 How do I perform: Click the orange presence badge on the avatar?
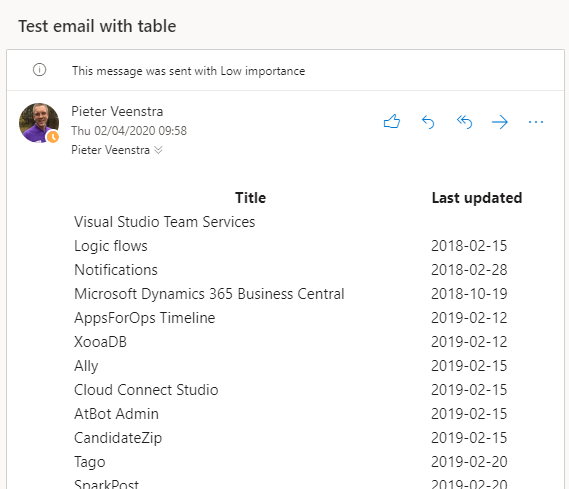coord(53,137)
